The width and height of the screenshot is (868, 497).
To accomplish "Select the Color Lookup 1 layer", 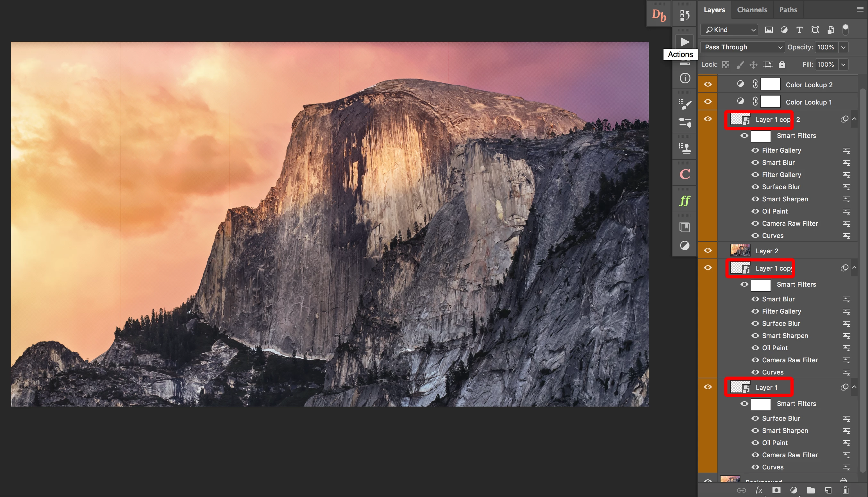I will (808, 102).
